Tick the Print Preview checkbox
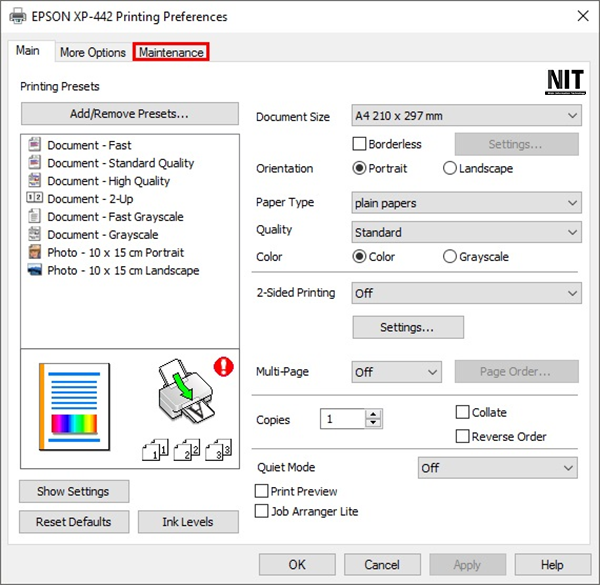 point(261,491)
